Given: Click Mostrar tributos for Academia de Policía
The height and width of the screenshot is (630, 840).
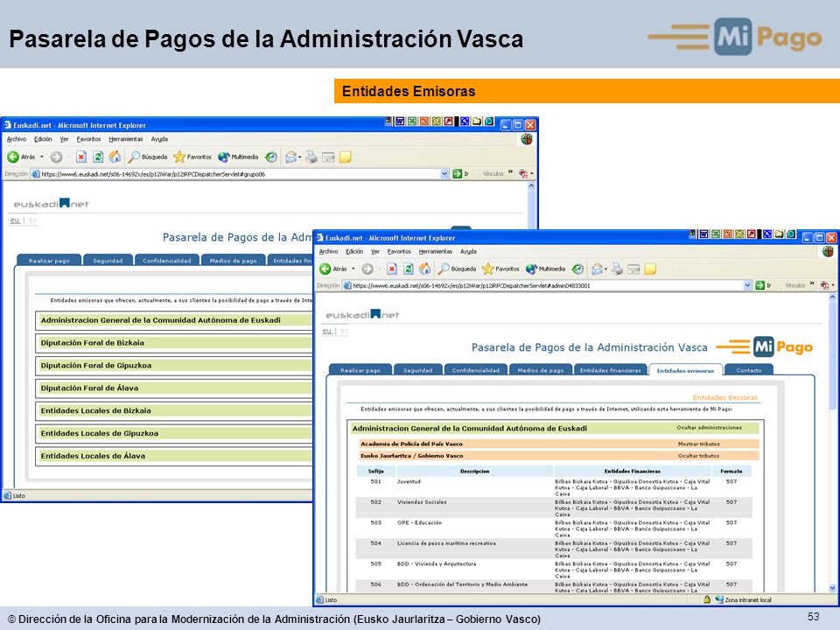Looking at the screenshot, I should point(698,444).
